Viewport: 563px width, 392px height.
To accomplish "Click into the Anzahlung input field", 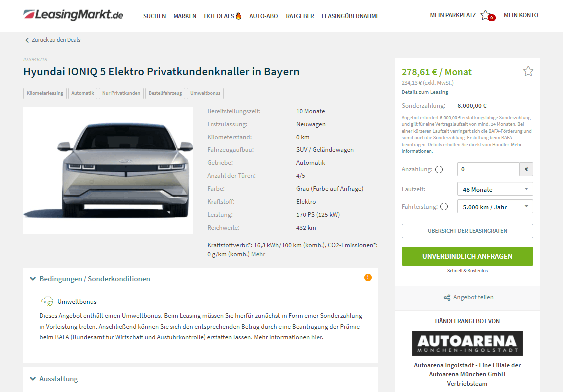I will pyautogui.click(x=488, y=169).
